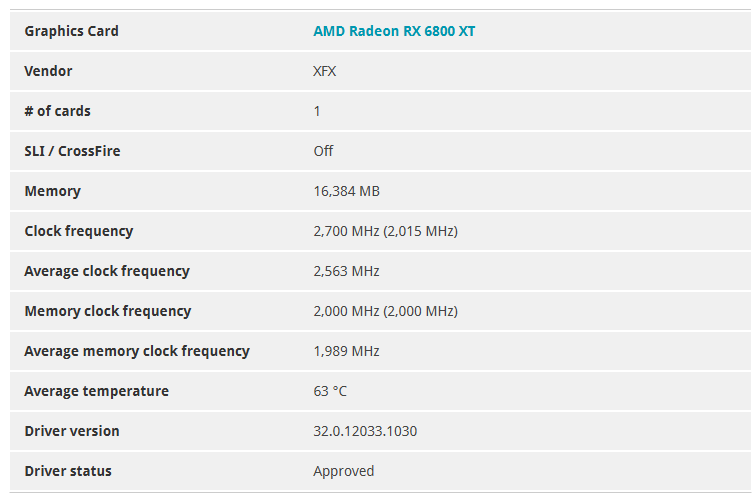Click the Average clock frequency label
Image resolution: width=756 pixels, height=500 pixels.
(x=107, y=271)
